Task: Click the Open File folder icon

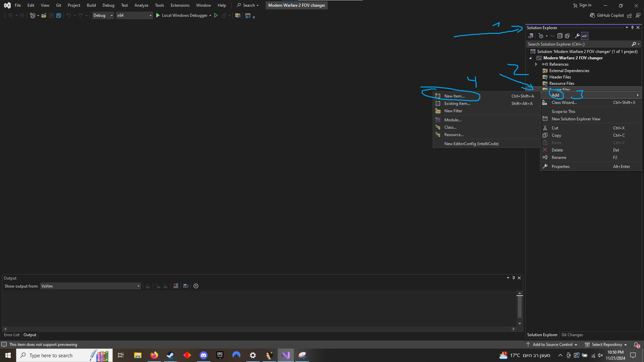Action: tap(44, 15)
